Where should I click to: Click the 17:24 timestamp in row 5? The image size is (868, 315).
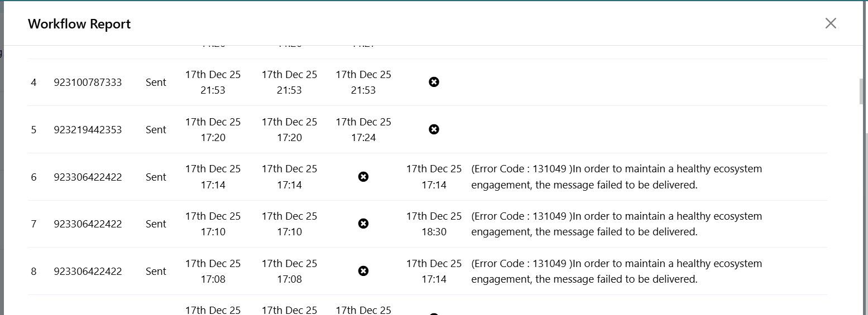click(x=363, y=137)
